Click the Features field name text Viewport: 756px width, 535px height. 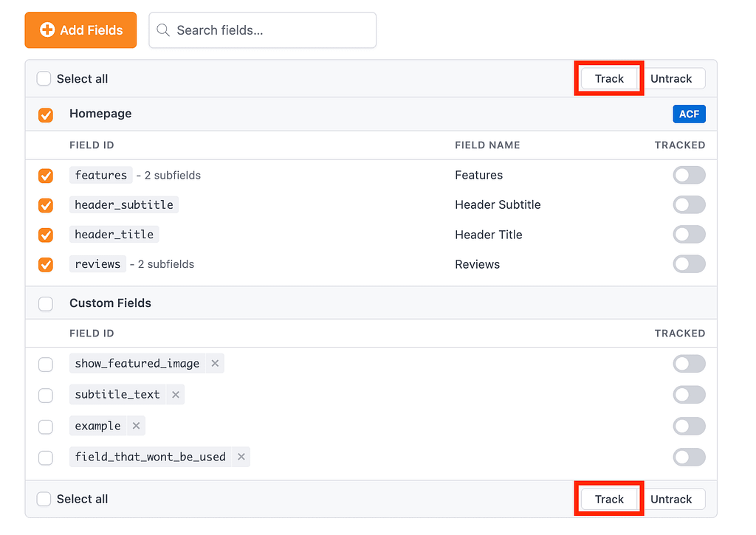(478, 175)
